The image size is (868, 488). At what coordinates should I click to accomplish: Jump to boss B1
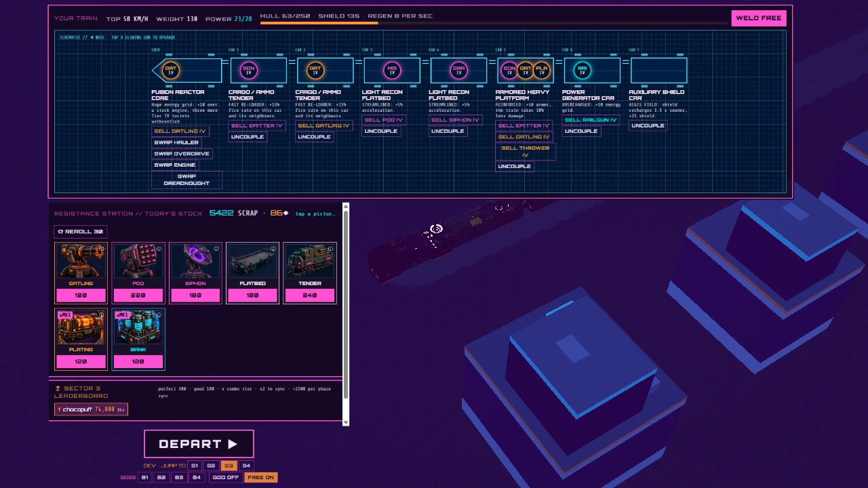pos(144,477)
